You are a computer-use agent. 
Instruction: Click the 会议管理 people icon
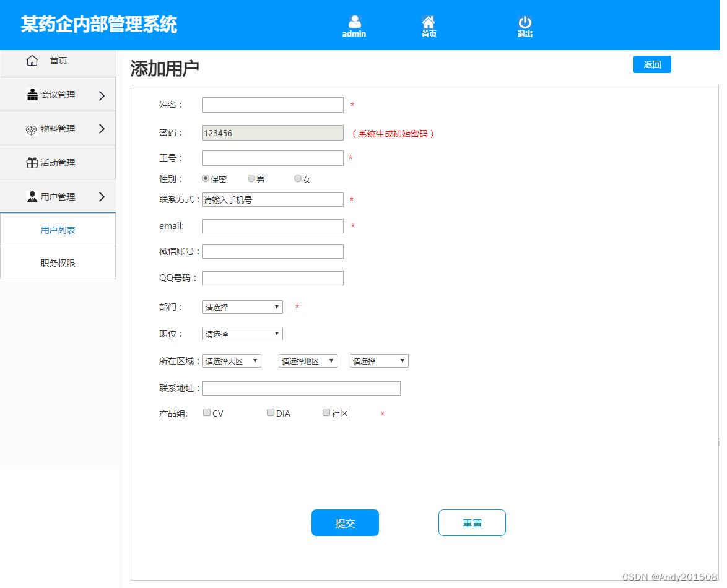(x=32, y=95)
